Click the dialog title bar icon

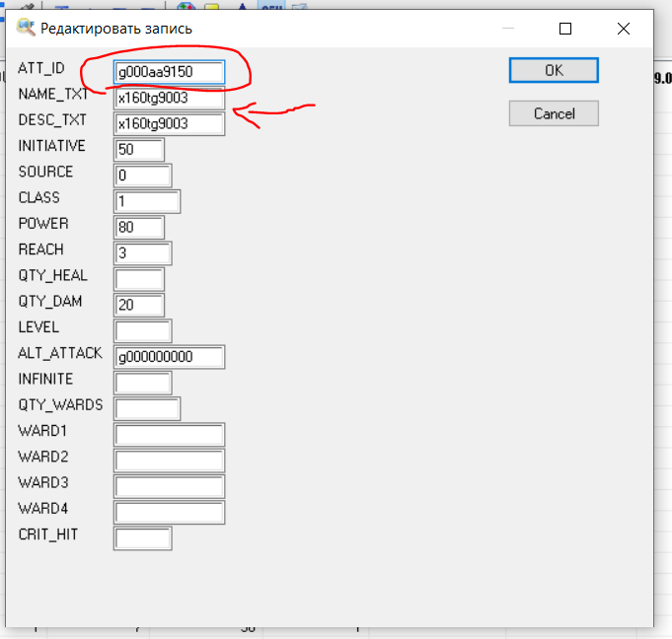point(26,29)
